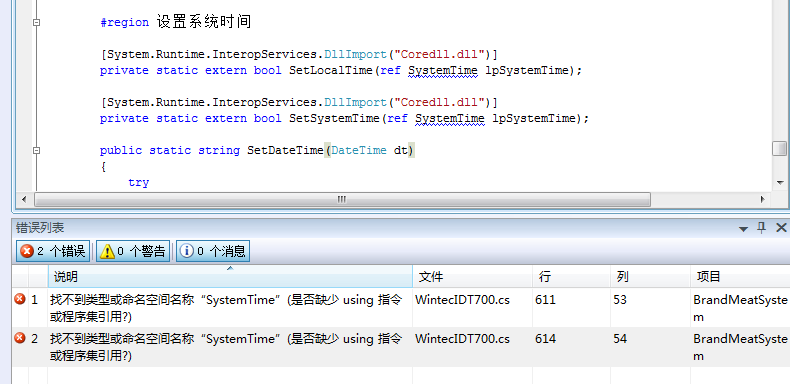Viewport: 790px width, 384px height.
Task: Select error row for line 611
Action: (x=401, y=308)
